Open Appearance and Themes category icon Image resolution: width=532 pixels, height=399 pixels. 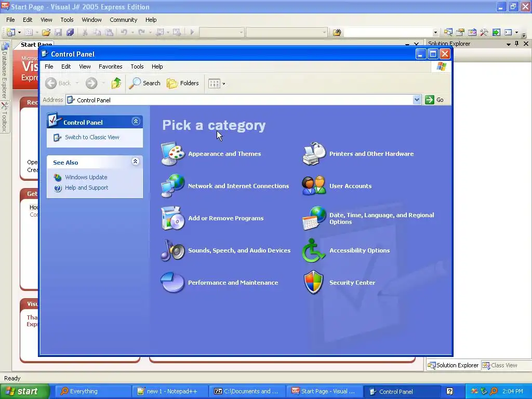click(172, 154)
